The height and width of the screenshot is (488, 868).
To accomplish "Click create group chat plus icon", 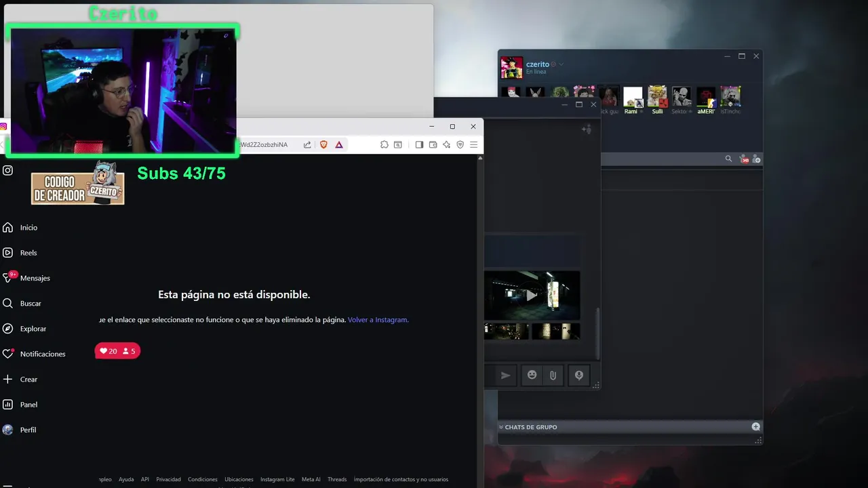I will click(755, 426).
